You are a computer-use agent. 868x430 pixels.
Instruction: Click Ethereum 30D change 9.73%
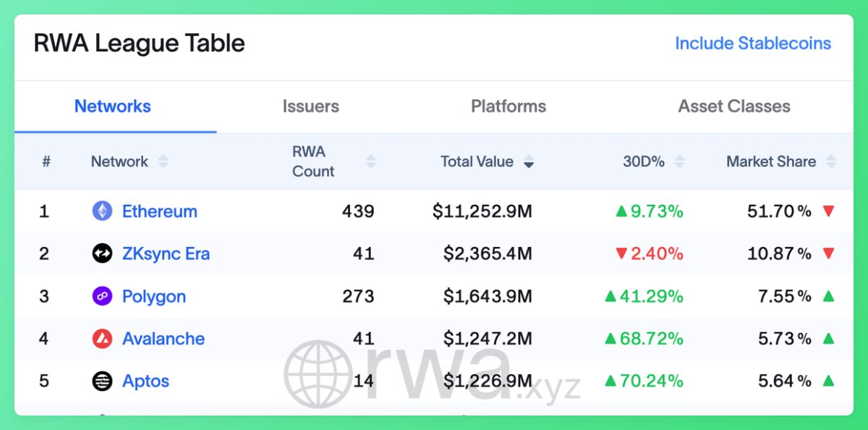649,211
